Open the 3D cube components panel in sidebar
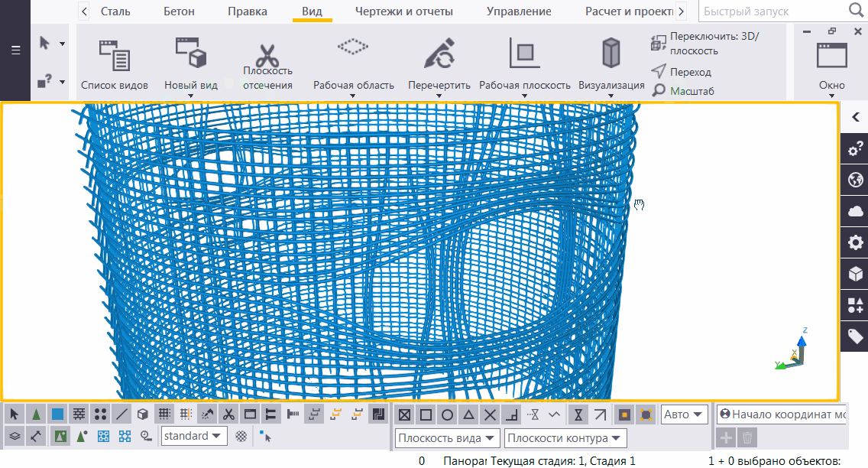868x468 pixels. tap(855, 274)
